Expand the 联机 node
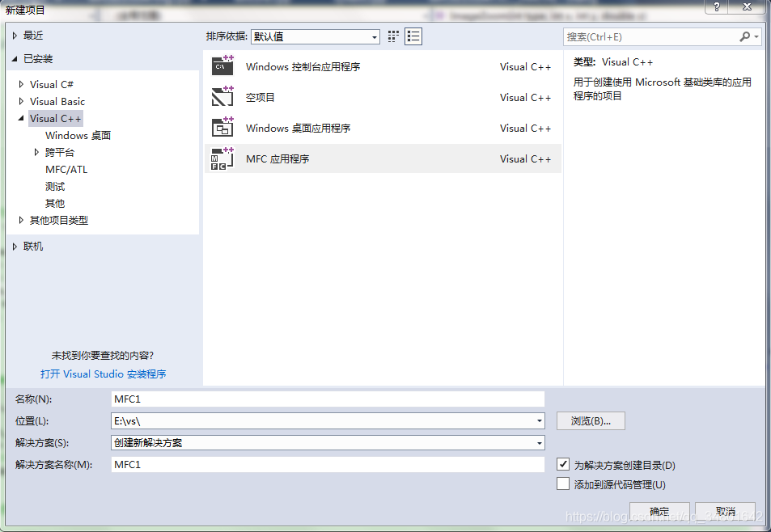 tap(15, 247)
